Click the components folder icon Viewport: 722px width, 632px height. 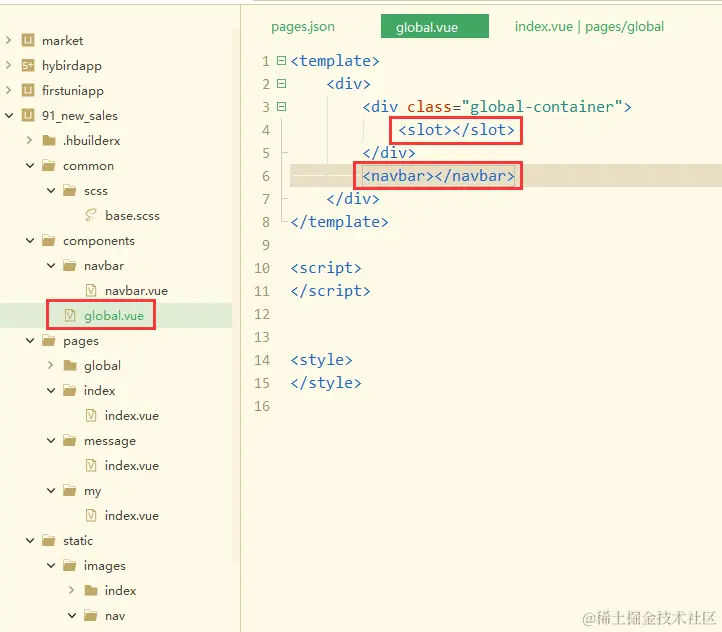pos(49,240)
